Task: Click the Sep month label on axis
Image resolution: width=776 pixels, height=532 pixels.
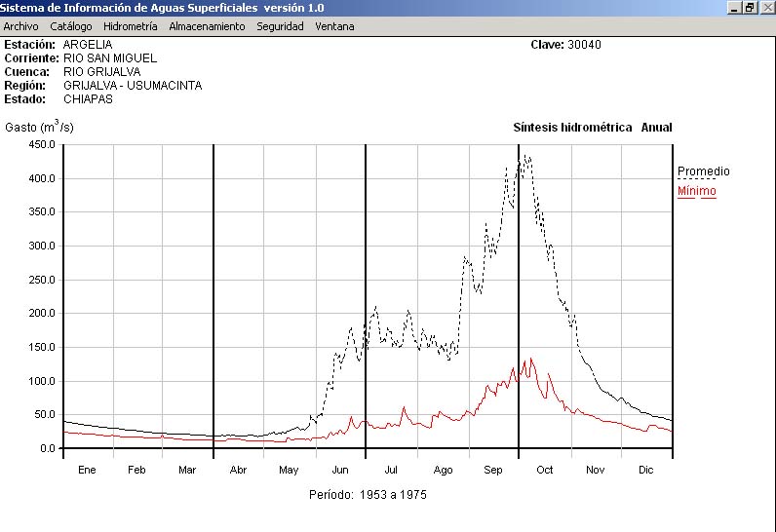Action: (493, 470)
